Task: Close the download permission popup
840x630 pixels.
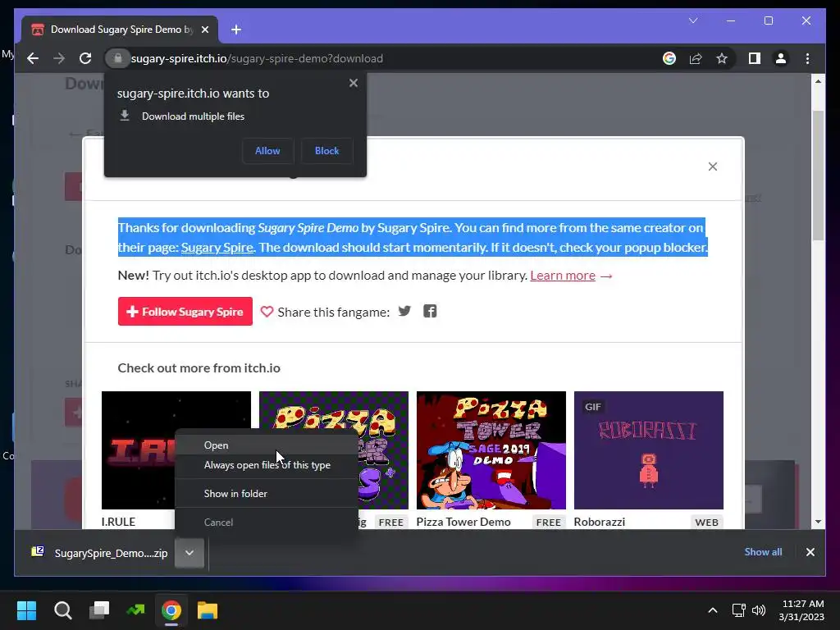Action: tap(353, 83)
